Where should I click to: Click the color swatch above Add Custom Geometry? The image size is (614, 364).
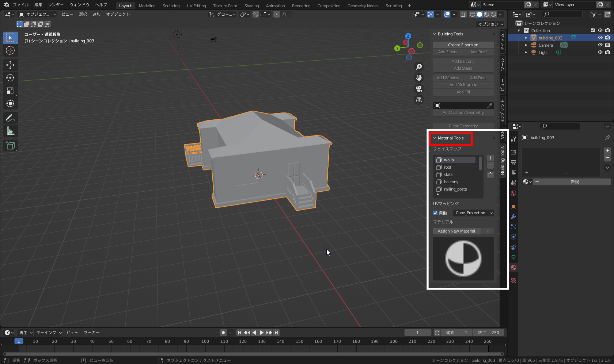click(x=437, y=105)
